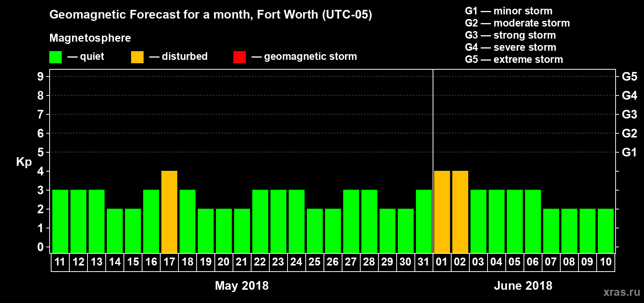
Task: Click the date label 30
Action: 405,262
